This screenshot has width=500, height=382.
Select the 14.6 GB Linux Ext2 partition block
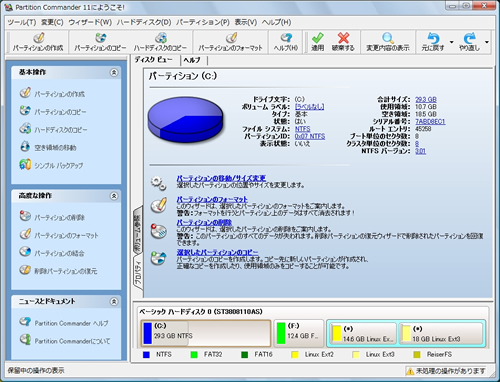click(363, 333)
